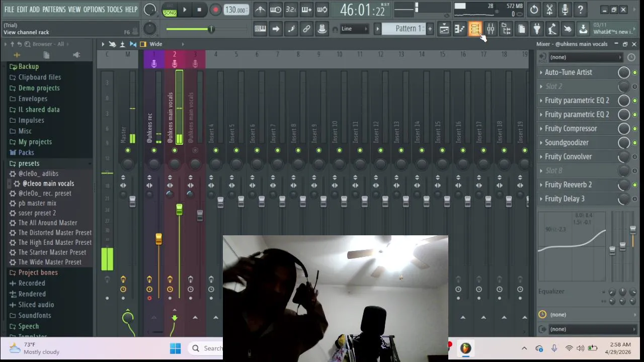Open the Fruity Reeverb 2 plugin
Viewport: 644px width, 362px height.
569,185
